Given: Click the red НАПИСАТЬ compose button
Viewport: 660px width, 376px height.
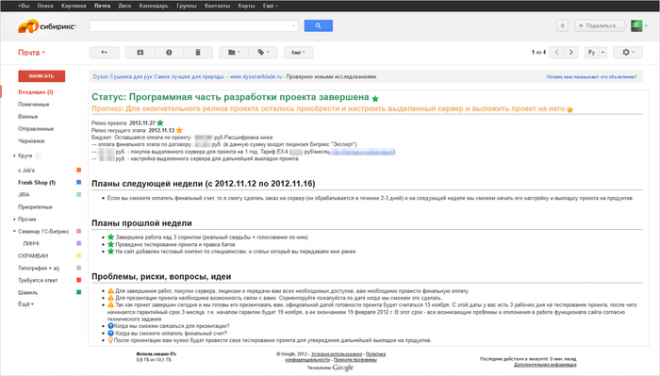Looking at the screenshot, I should click(x=41, y=76).
